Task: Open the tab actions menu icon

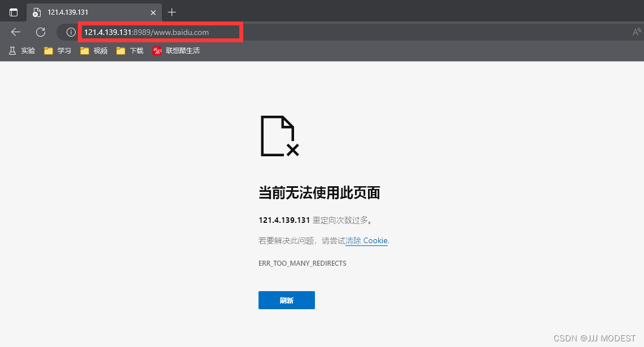Action: pyautogui.click(x=14, y=12)
